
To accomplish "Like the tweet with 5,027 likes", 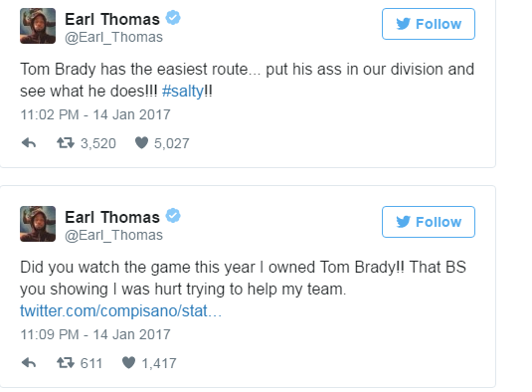I will (141, 143).
